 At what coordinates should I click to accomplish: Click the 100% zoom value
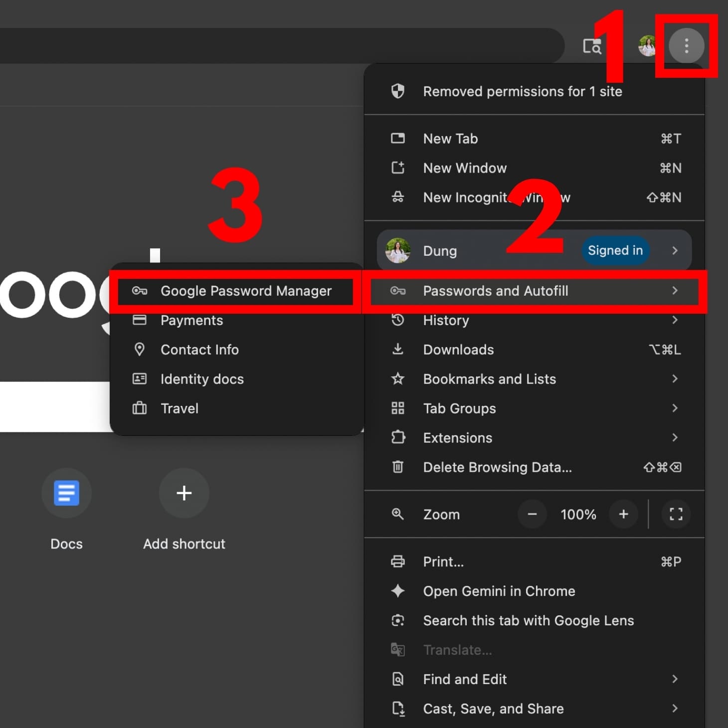coord(578,514)
